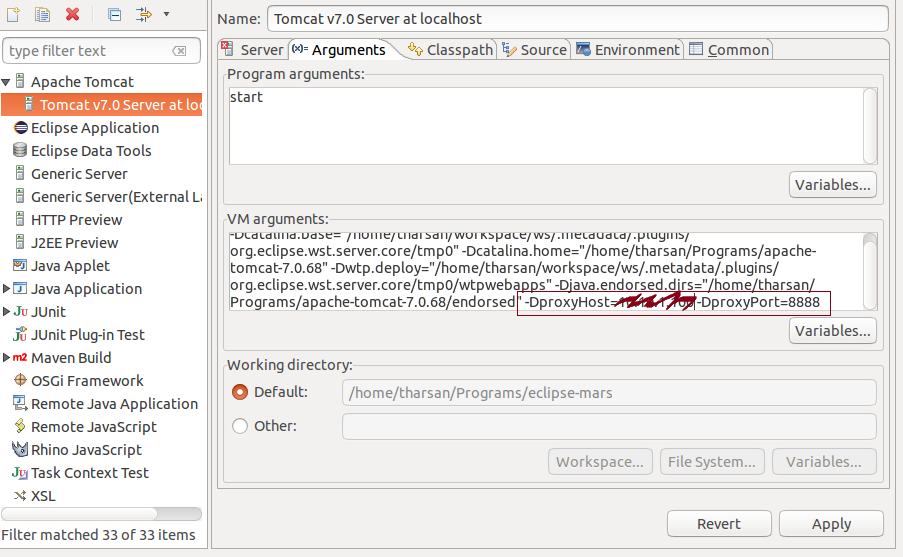Click Collapse All toolbar icon

[x=115, y=14]
